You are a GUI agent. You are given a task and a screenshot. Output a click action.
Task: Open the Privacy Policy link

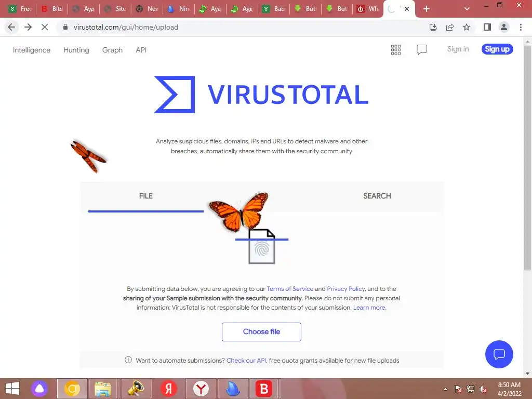point(345,289)
